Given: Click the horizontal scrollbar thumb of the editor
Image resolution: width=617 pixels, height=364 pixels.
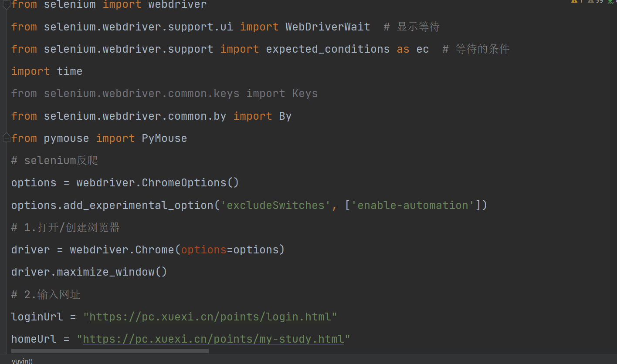Looking at the screenshot, I should tap(110, 351).
